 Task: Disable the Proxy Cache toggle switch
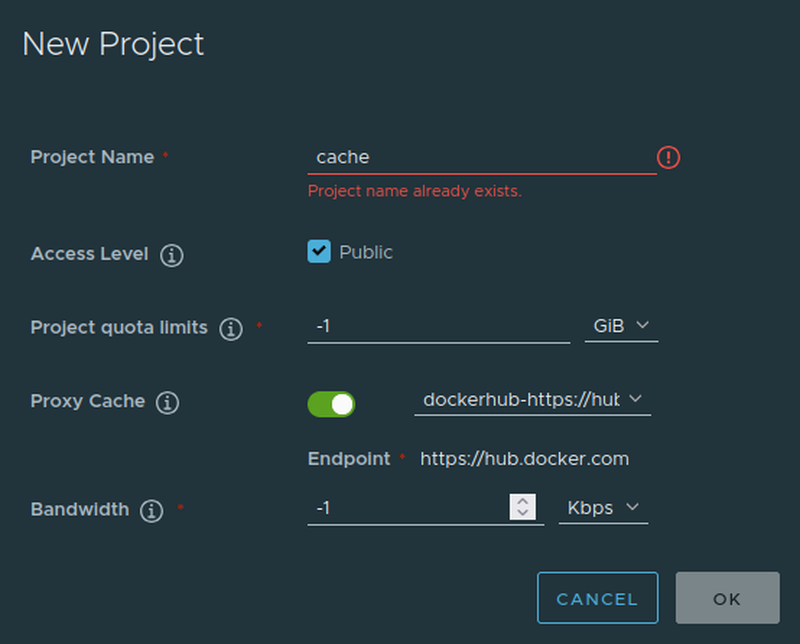click(332, 404)
